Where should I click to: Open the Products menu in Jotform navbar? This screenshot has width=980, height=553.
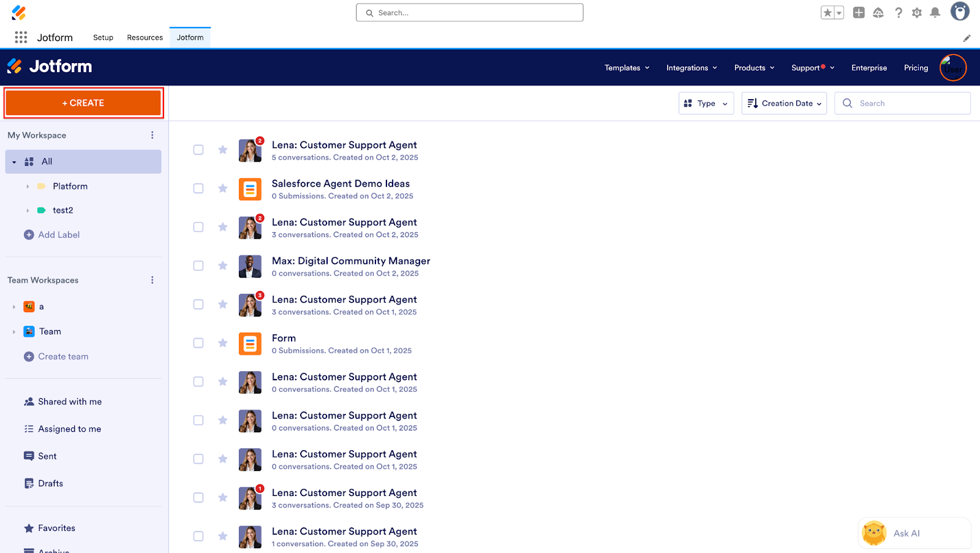pos(753,67)
